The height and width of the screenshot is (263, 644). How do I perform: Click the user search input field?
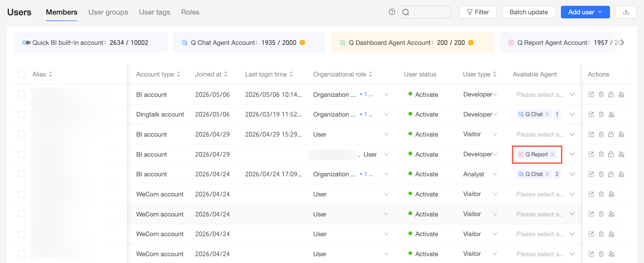pyautogui.click(x=425, y=12)
